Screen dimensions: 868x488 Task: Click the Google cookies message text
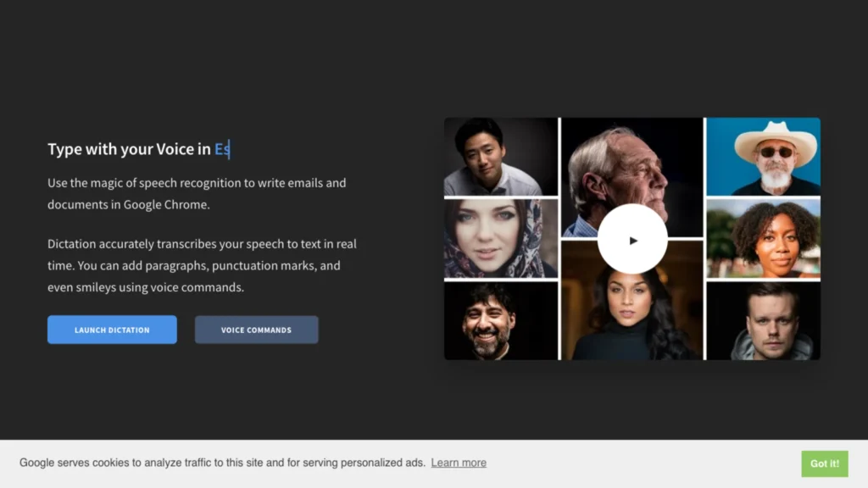tap(222, 463)
